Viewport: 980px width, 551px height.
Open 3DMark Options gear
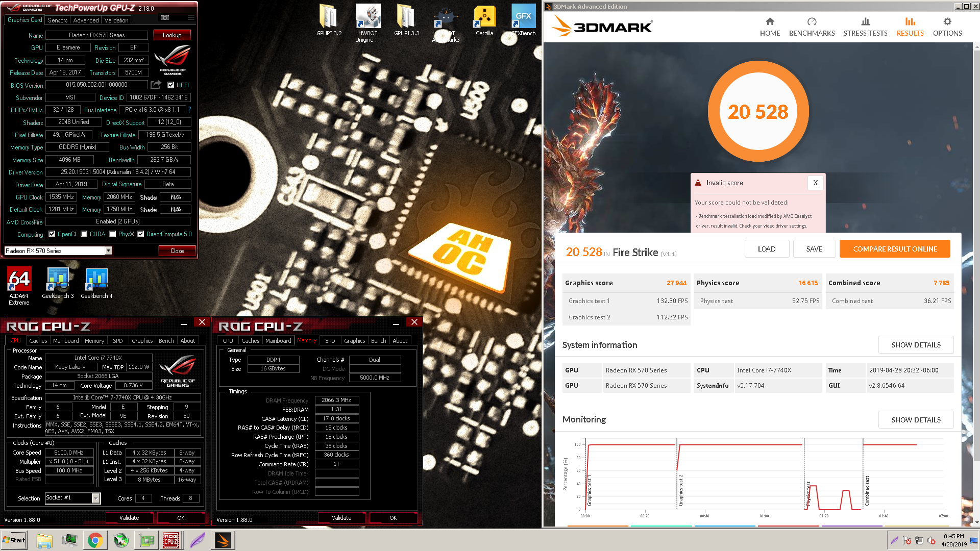tap(947, 27)
